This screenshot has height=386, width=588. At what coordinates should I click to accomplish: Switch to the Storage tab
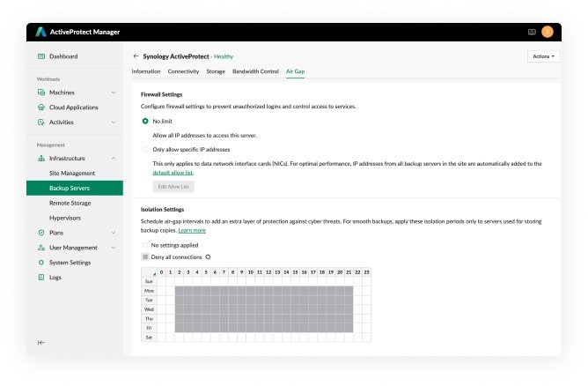click(216, 71)
